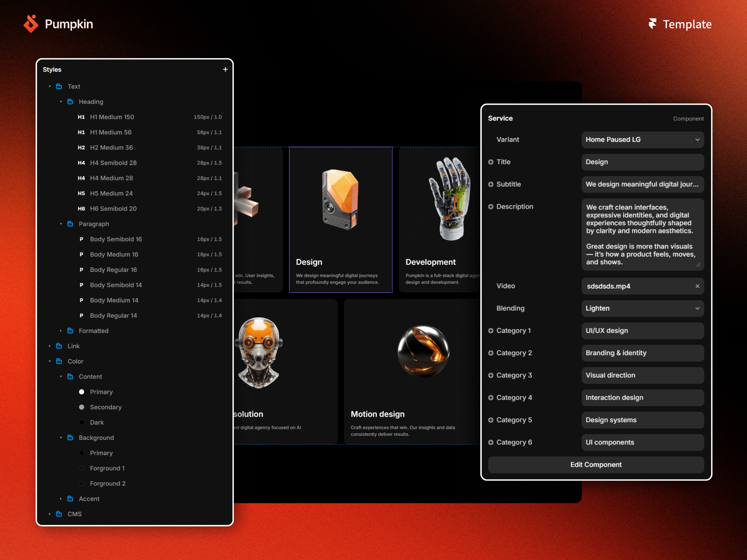Click the Category 1 UI/UX design field
Viewport: 747px width, 560px height.
tap(642, 331)
